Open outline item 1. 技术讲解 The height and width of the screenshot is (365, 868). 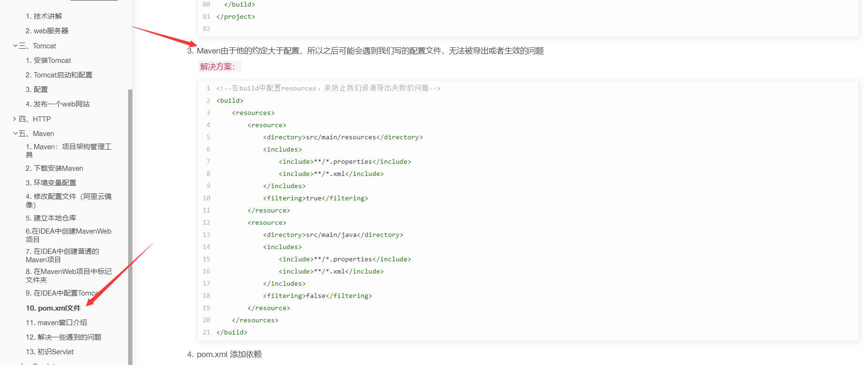click(x=44, y=16)
